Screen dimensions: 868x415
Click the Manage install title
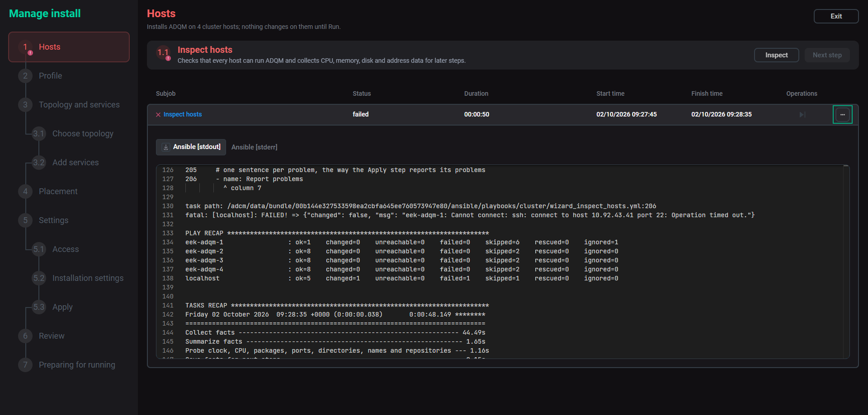pyautogui.click(x=45, y=14)
